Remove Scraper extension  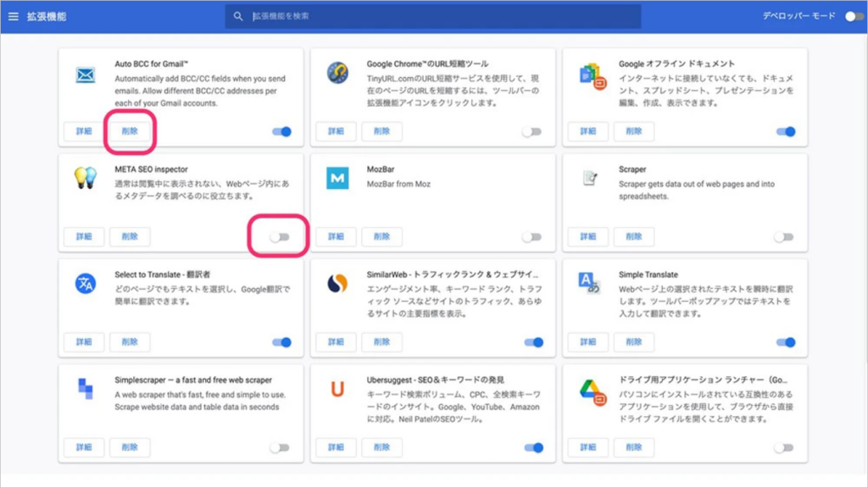pyautogui.click(x=633, y=236)
